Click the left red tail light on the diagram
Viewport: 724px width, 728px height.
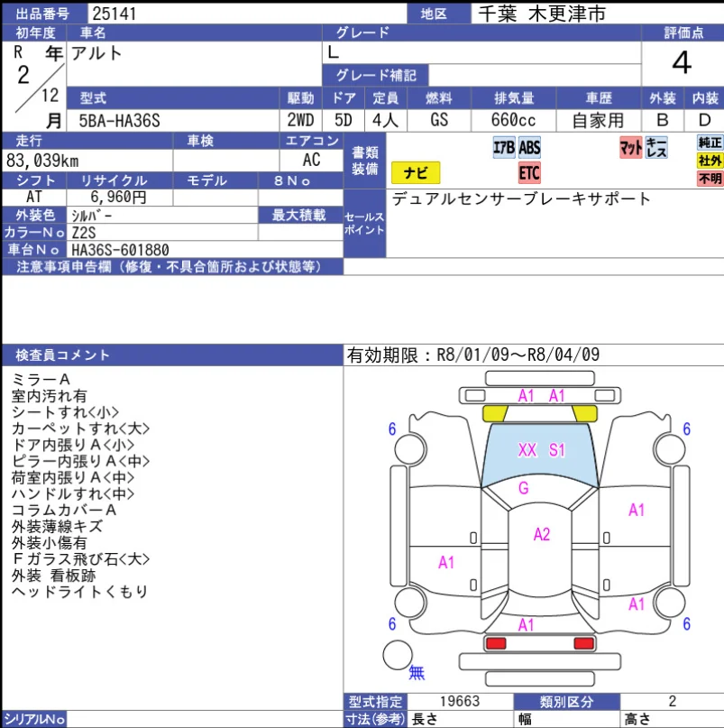496,643
